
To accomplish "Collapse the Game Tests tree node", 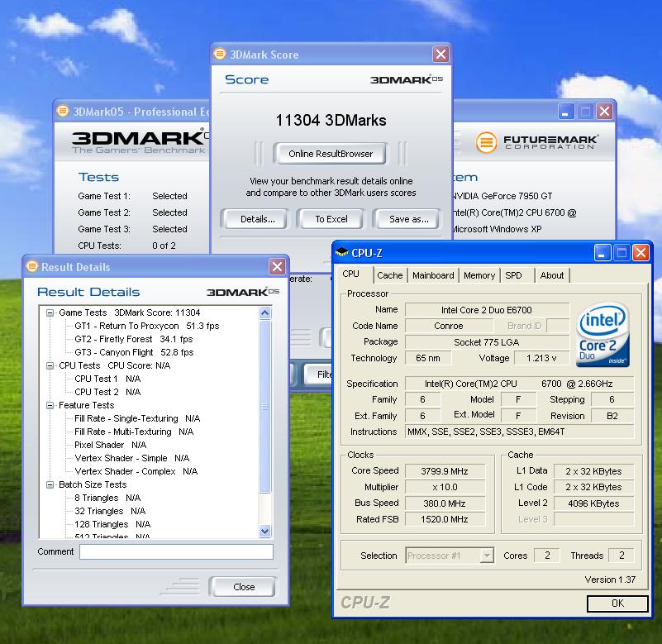I will coord(50,313).
